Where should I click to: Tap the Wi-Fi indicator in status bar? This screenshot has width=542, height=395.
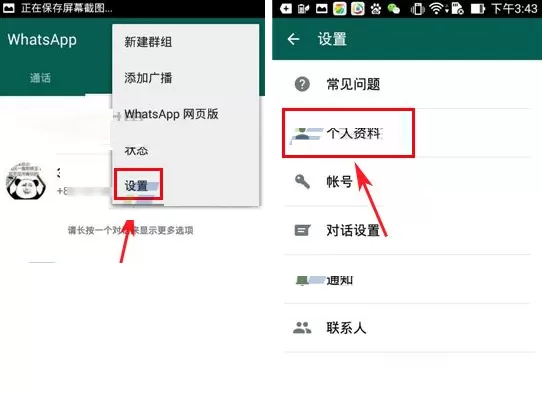[437, 9]
